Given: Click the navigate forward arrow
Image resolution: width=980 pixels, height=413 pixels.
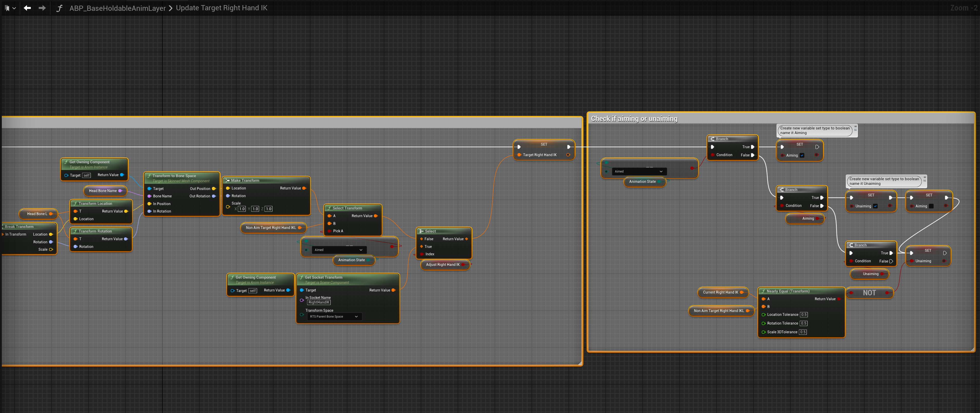Looking at the screenshot, I should (x=42, y=8).
